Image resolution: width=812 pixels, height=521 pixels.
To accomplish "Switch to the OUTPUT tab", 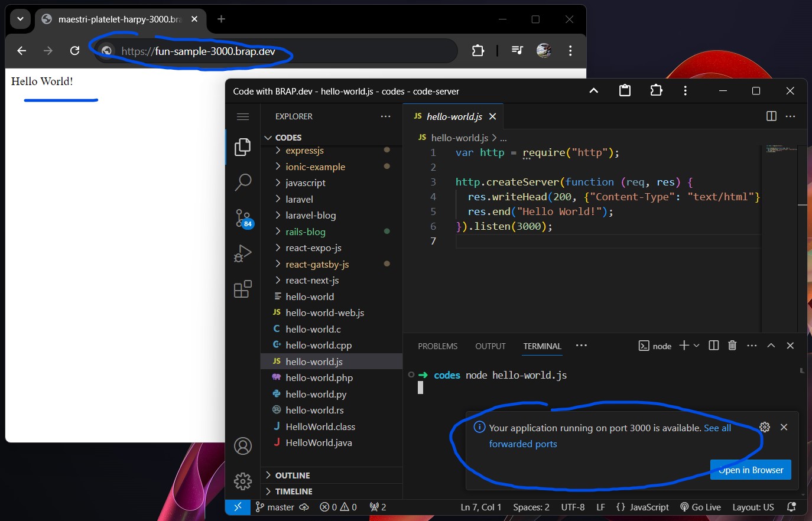I will [x=491, y=346].
